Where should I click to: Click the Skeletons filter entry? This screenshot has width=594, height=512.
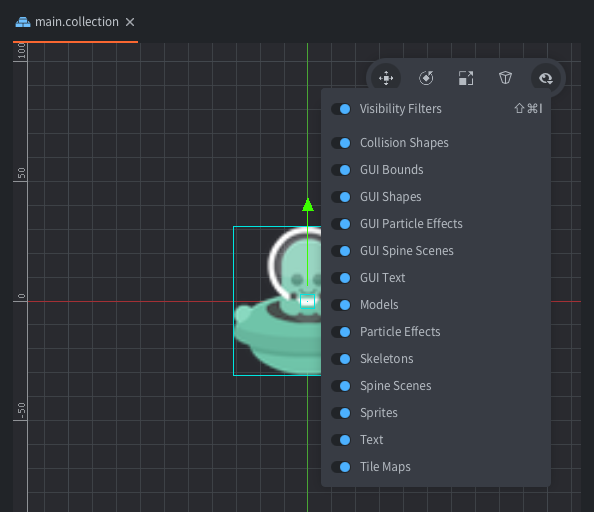[x=386, y=359]
